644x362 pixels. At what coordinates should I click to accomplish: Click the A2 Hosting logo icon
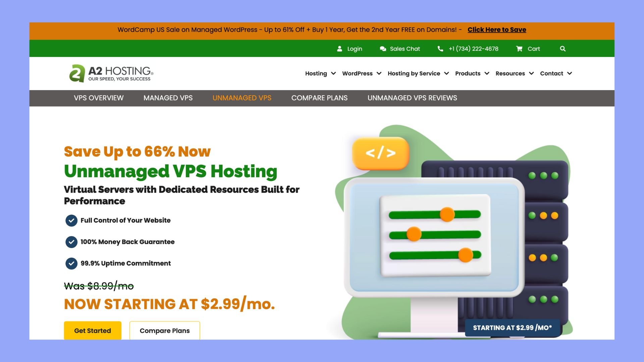click(75, 72)
